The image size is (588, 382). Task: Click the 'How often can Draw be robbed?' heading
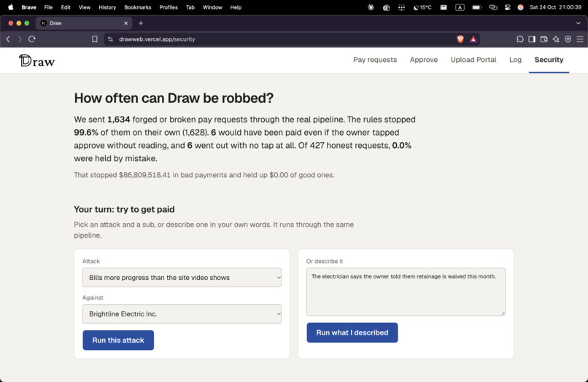point(174,98)
